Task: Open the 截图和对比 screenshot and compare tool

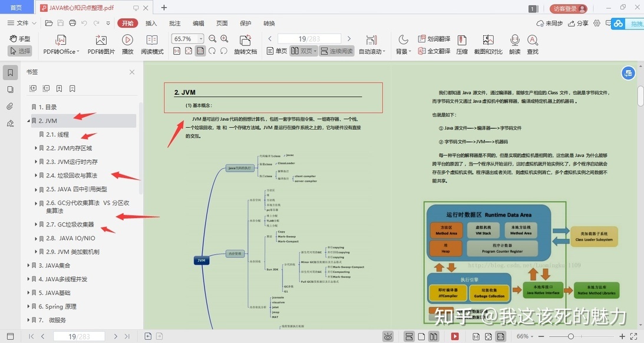Action: [488, 45]
